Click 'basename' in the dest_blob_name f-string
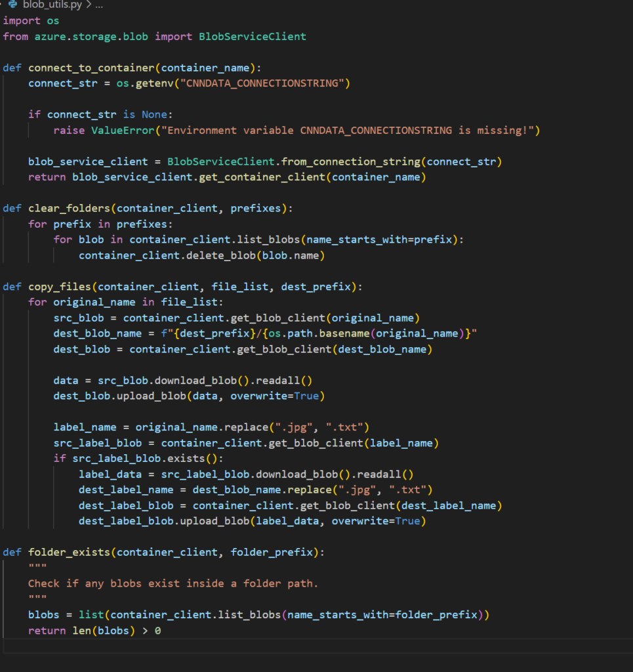This screenshot has width=633, height=672. point(344,333)
